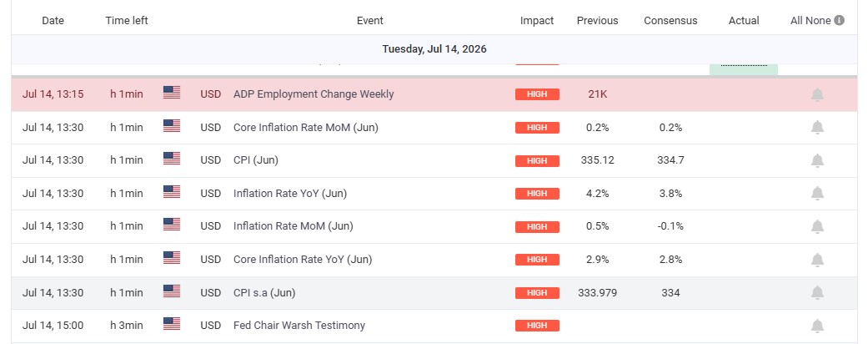868x344 pixels.
Task: Toggle alert bell for ADP Employment Change Weekly
Action: (817, 94)
